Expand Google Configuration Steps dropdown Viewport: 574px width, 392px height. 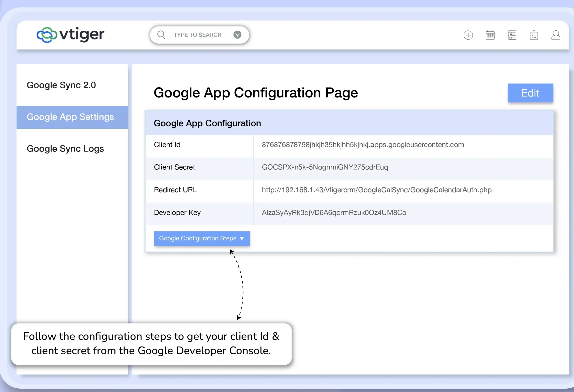(198, 238)
